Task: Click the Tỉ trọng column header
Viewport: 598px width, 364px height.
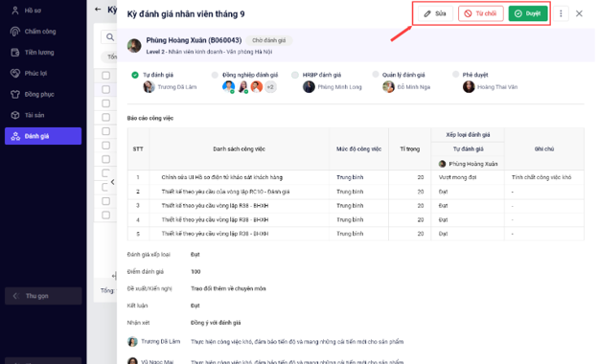Action: point(409,149)
